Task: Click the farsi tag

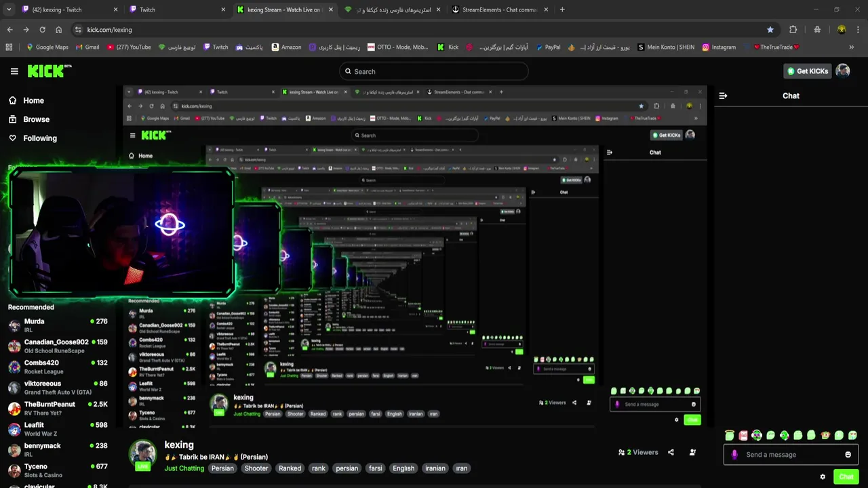Action: click(375, 468)
